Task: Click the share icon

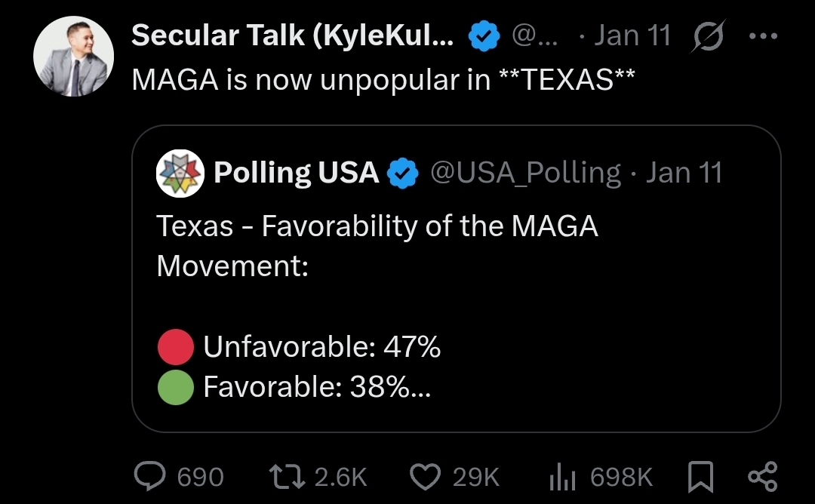Action: (761, 475)
